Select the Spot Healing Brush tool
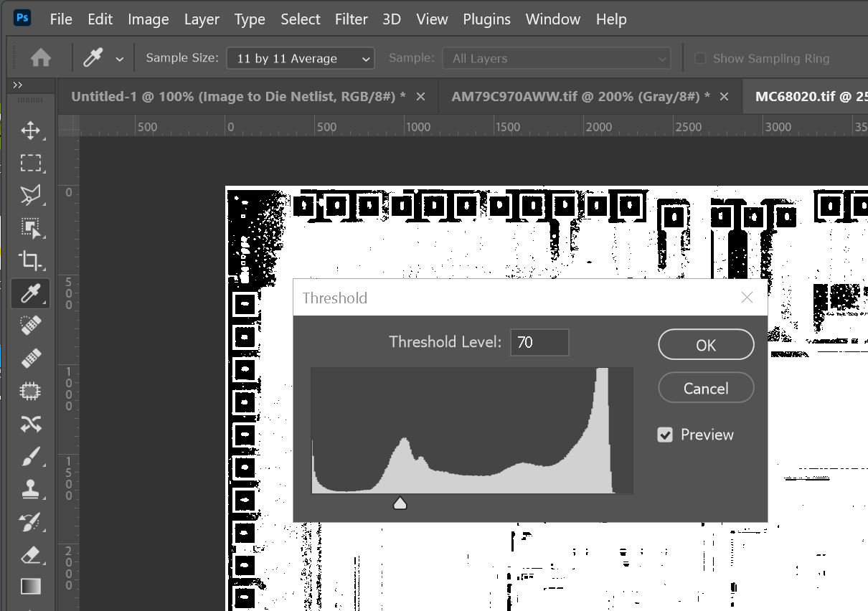Image resolution: width=868 pixels, height=611 pixels. [x=30, y=326]
